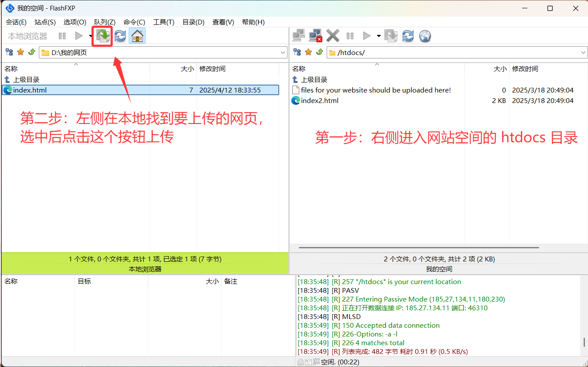Click the remote pane go-up arrow icon

click(x=319, y=52)
